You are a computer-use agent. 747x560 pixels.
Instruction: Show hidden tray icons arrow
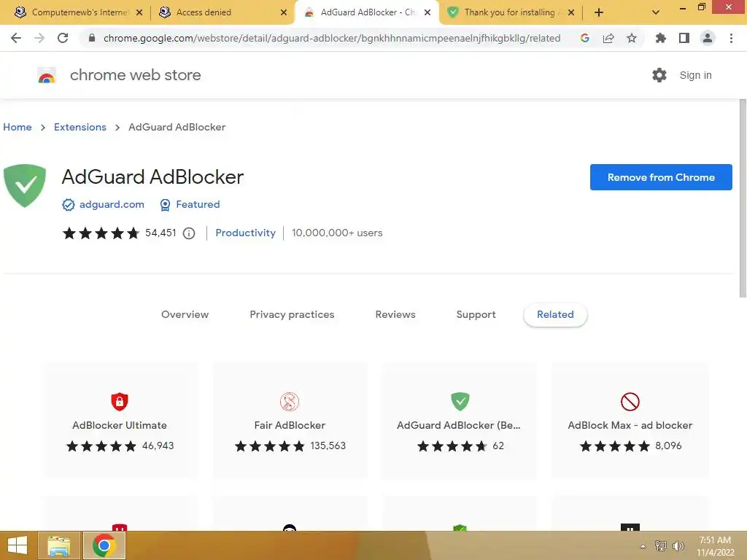click(643, 546)
